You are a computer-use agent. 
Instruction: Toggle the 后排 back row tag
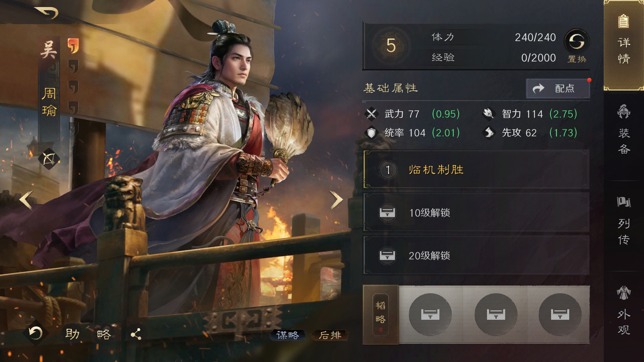(x=330, y=335)
